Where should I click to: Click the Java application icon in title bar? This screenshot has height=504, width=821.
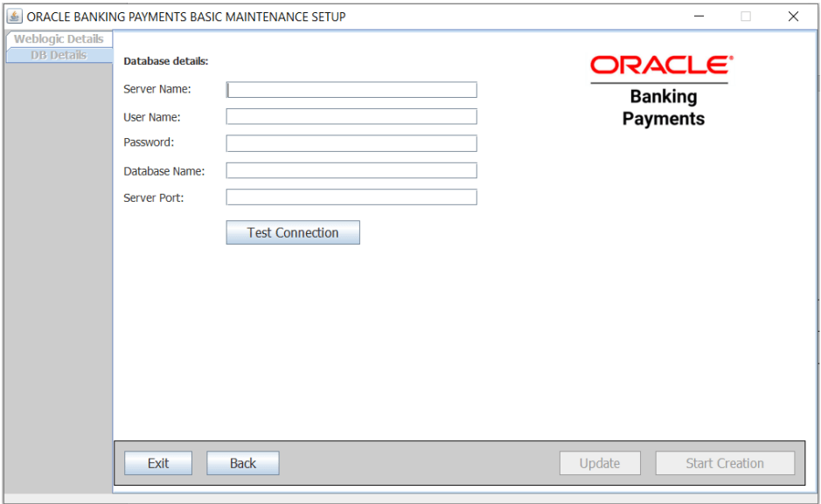[x=14, y=17]
